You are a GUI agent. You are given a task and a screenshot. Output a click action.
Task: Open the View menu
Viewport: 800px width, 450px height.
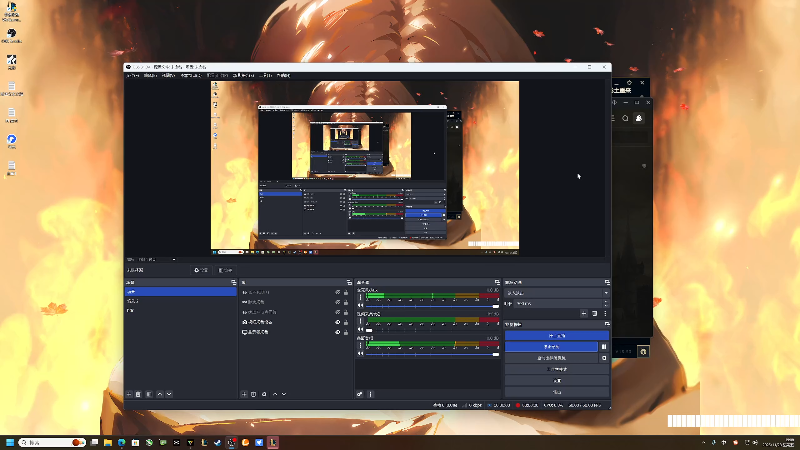[x=168, y=76]
